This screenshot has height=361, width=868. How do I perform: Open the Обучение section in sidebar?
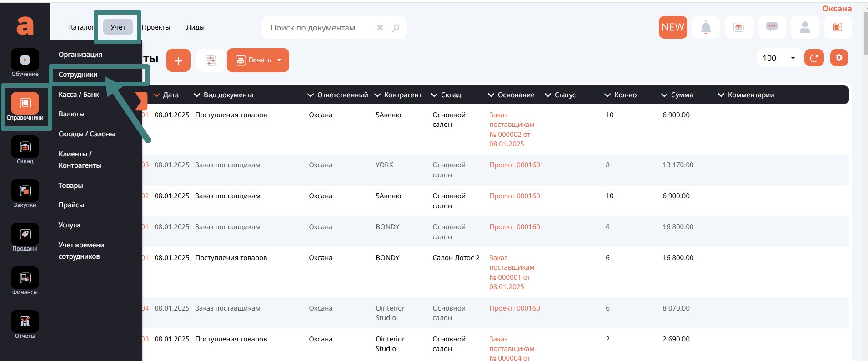(x=25, y=60)
